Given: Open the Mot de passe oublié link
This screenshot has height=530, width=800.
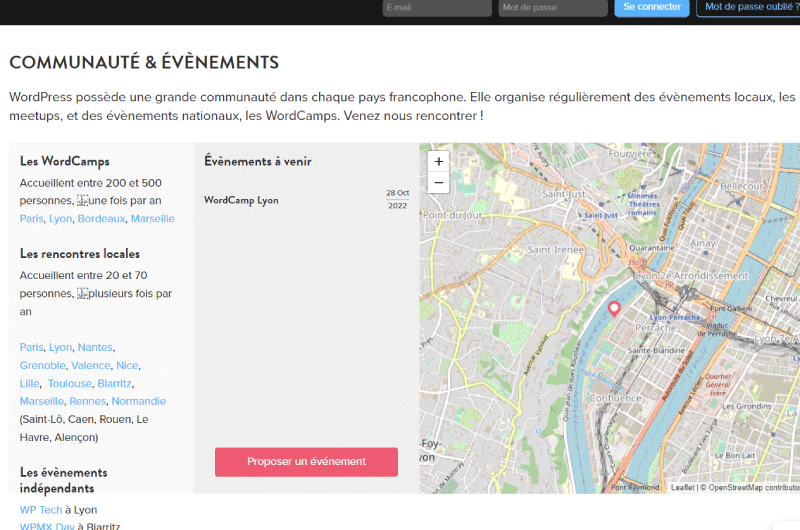Looking at the screenshot, I should [x=749, y=7].
